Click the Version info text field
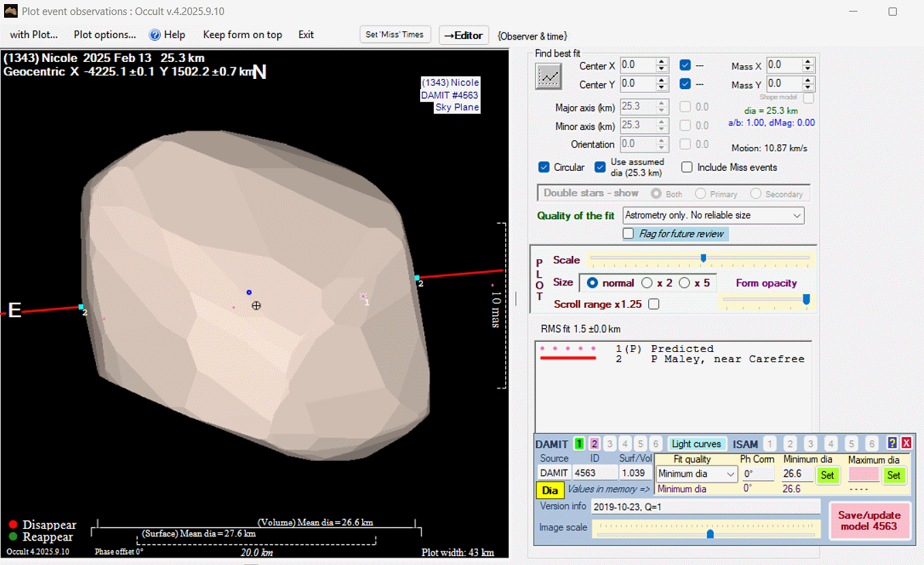This screenshot has height=565, width=924. coord(705,506)
